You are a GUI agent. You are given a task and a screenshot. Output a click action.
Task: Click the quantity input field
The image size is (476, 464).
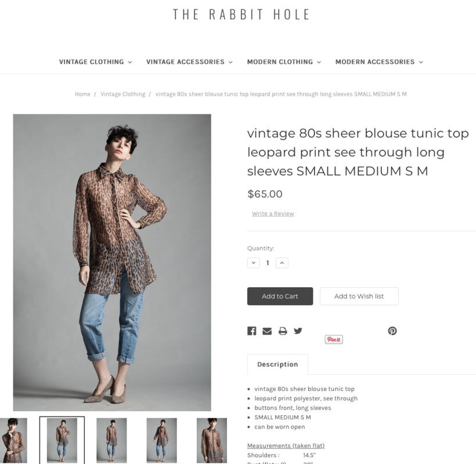click(268, 263)
